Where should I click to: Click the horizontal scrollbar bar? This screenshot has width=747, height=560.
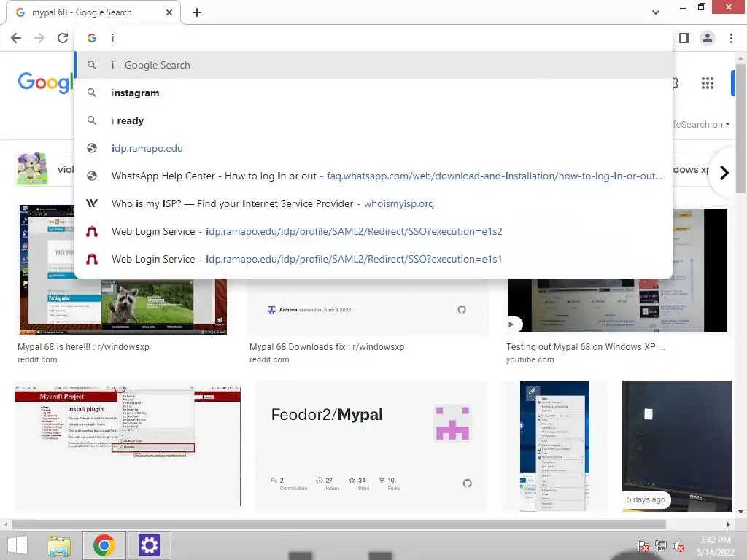339,525
